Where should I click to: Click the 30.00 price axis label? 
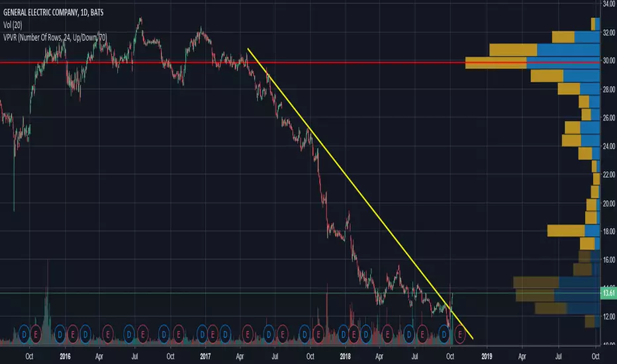point(609,61)
